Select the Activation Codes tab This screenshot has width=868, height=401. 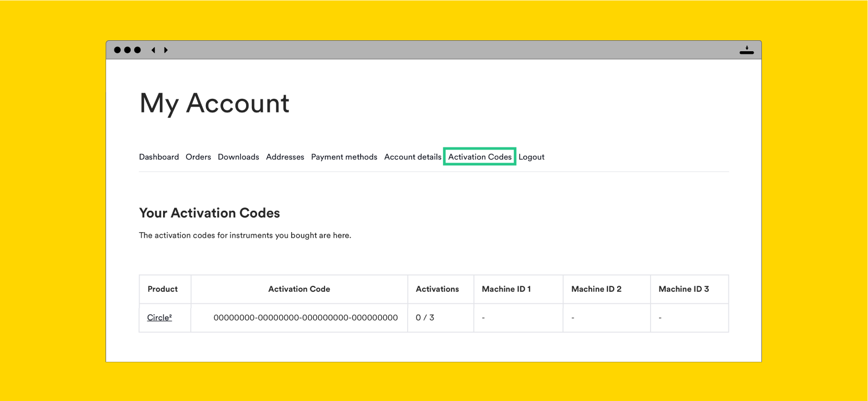click(480, 157)
